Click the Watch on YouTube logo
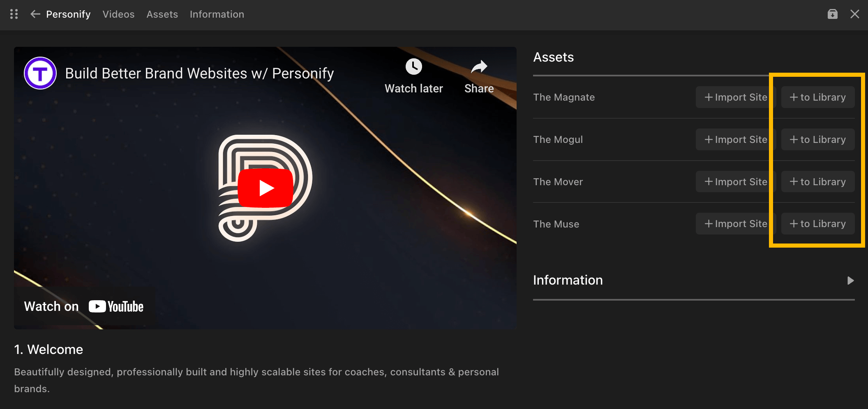Viewport: 868px width, 409px height. click(116, 306)
